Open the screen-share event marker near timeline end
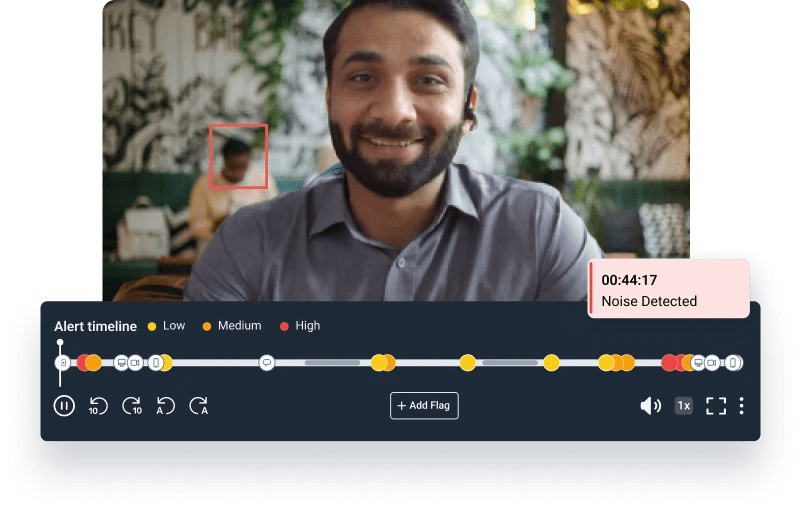The height and width of the screenshot is (508, 800). (x=698, y=363)
